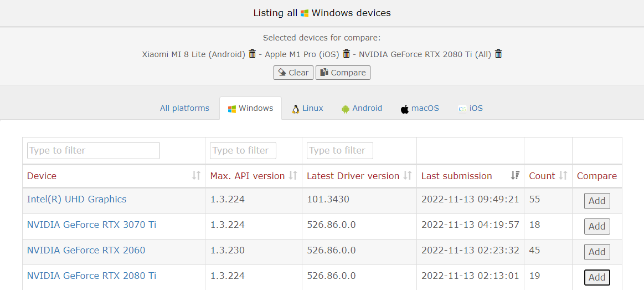644x290 pixels.
Task: Open NVIDIA GeForce RTX 2080 Ti table link
Action: click(x=91, y=276)
